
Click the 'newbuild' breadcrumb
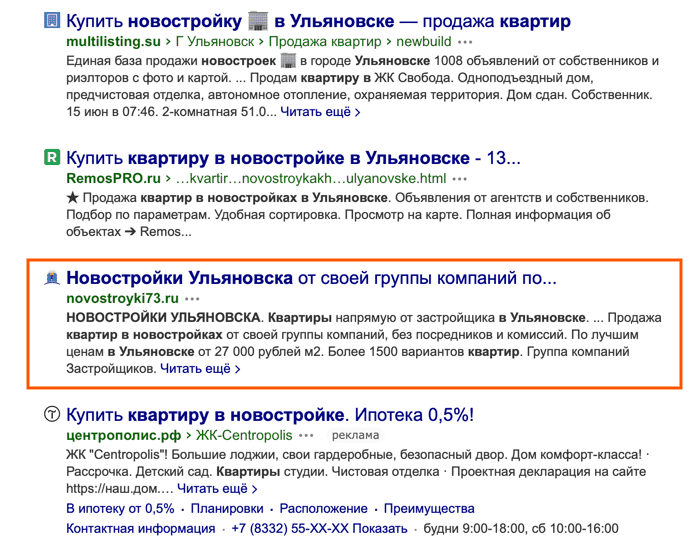[424, 41]
